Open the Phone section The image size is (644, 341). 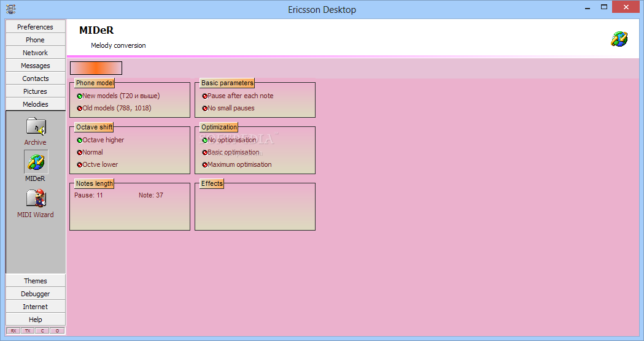pos(36,40)
